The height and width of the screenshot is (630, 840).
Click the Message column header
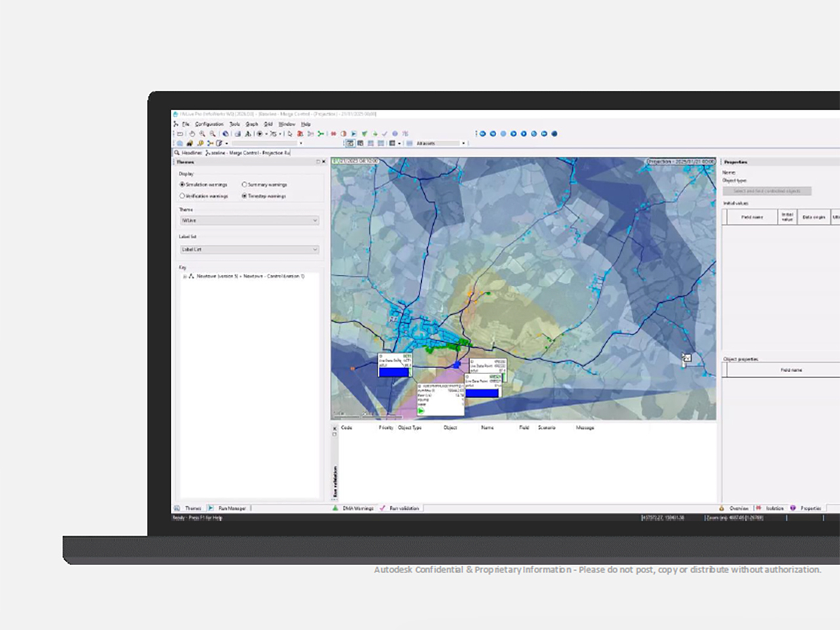(x=585, y=428)
